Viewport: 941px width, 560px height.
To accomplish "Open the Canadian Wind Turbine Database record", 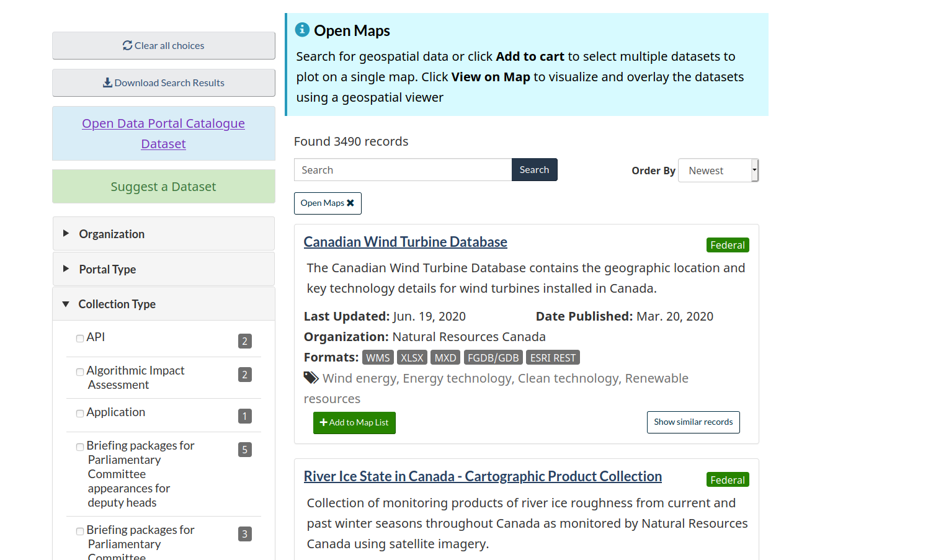I will pos(405,242).
